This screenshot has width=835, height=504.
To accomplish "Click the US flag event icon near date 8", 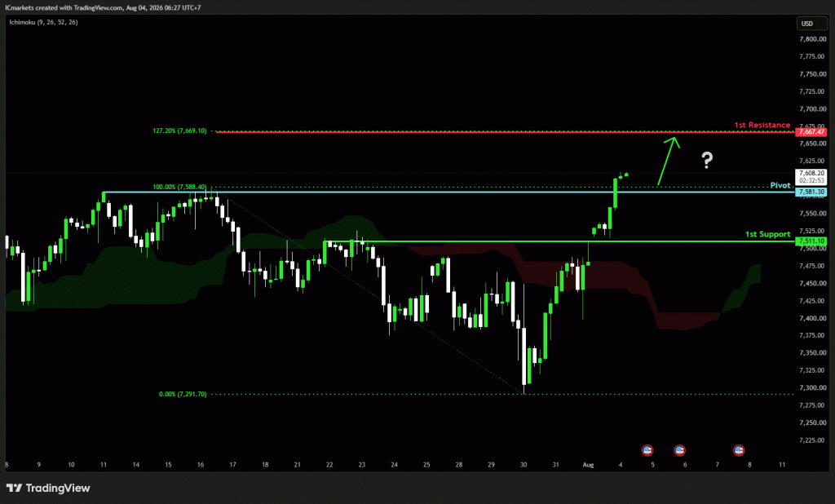I will pyautogui.click(x=738, y=450).
